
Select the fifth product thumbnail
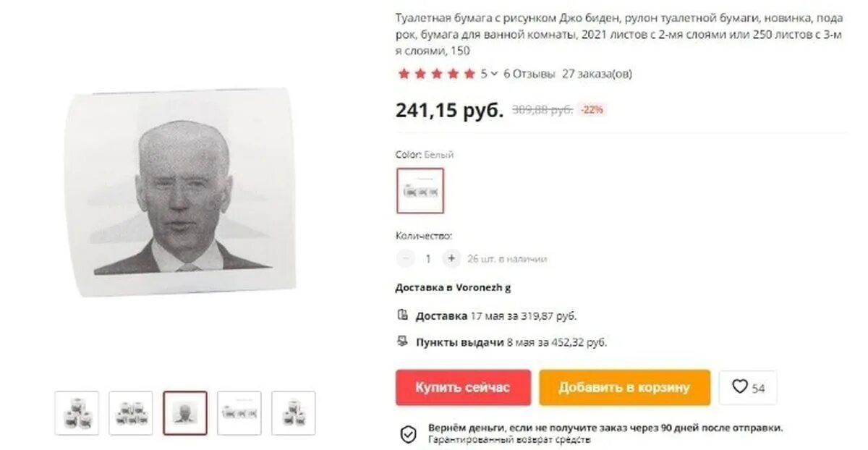[294, 413]
